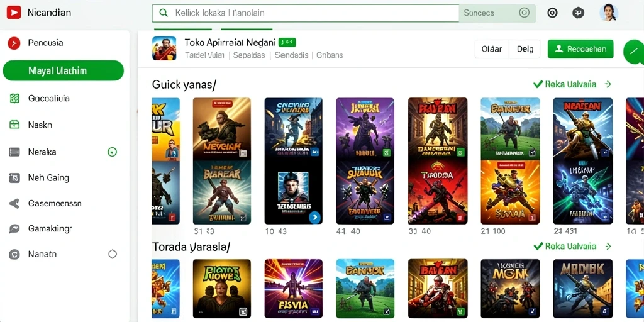Image resolution: width=644 pixels, height=322 pixels.
Task: Click the 'Guick yanas/' section heading
Action: [x=184, y=85]
